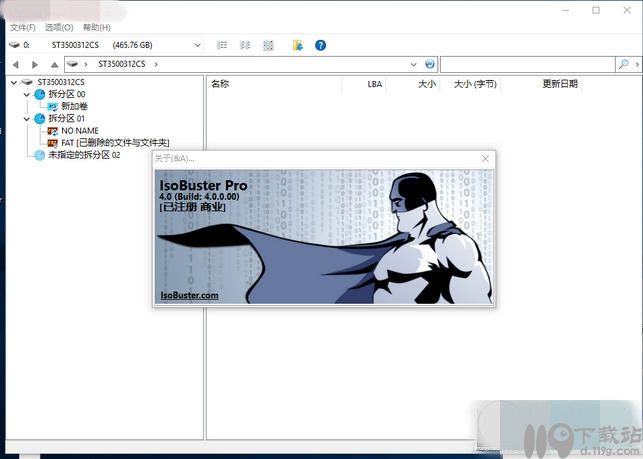Maximize the IsoBuster window
The image size is (643, 459).
pos(596,10)
